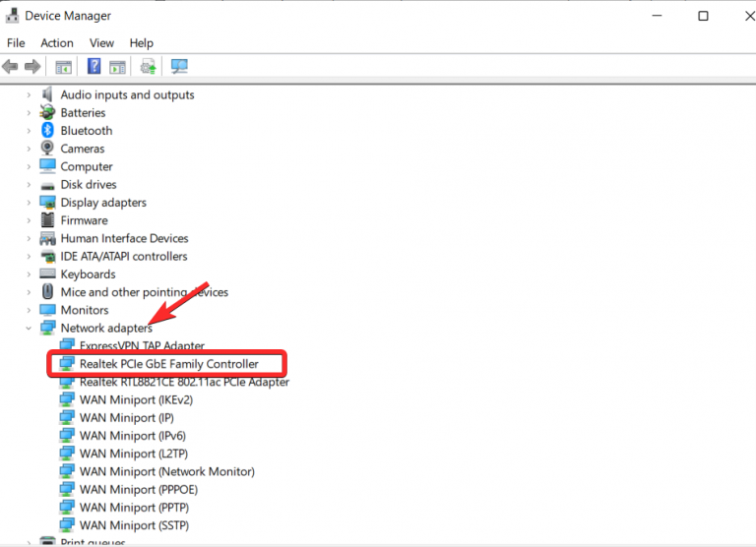The image size is (756, 547).
Task: Collapse the Network adapters category
Action: click(x=29, y=329)
